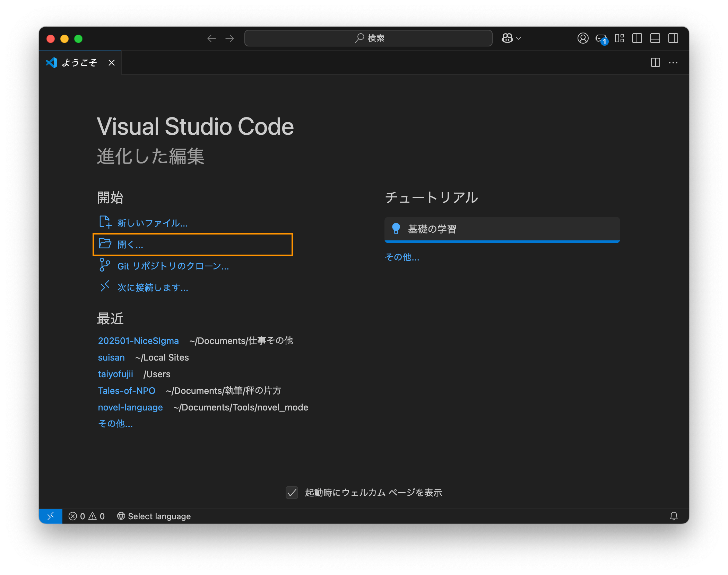
Task: Toggle the bottom panel
Action: (x=655, y=38)
